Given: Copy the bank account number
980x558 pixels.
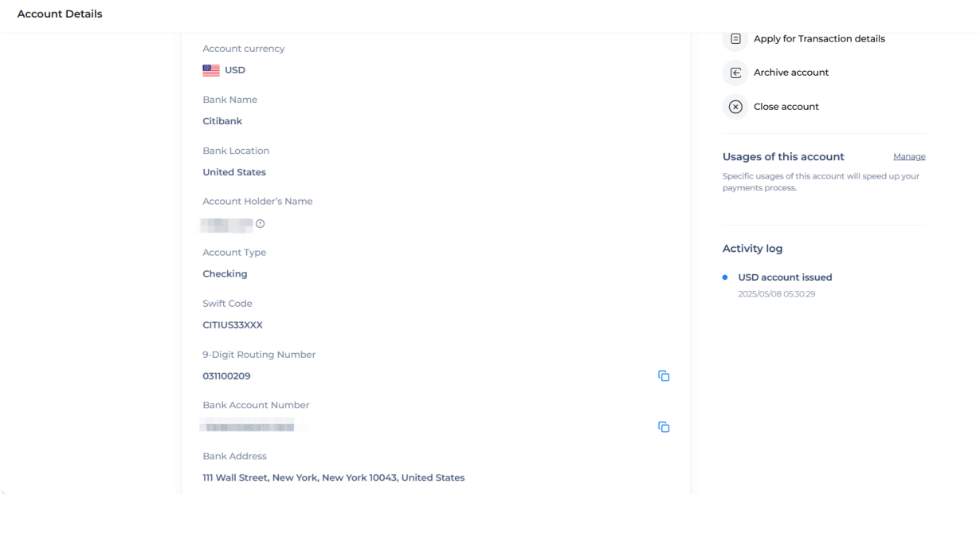Looking at the screenshot, I should pos(663,427).
